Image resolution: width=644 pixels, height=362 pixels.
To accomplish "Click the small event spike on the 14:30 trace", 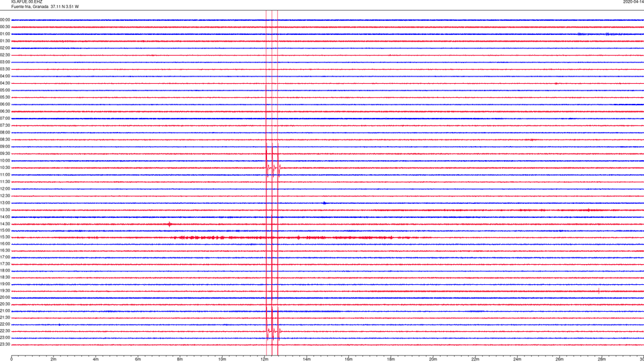I will [170, 224].
